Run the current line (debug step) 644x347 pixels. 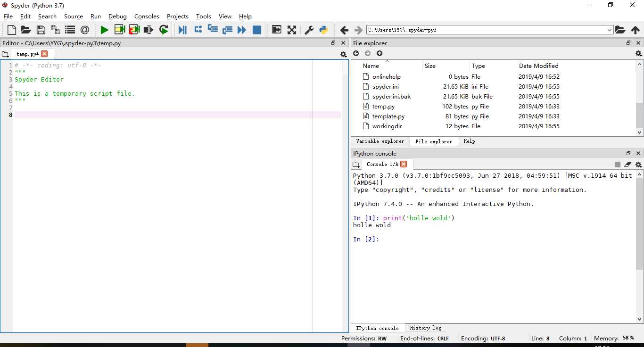[198, 29]
